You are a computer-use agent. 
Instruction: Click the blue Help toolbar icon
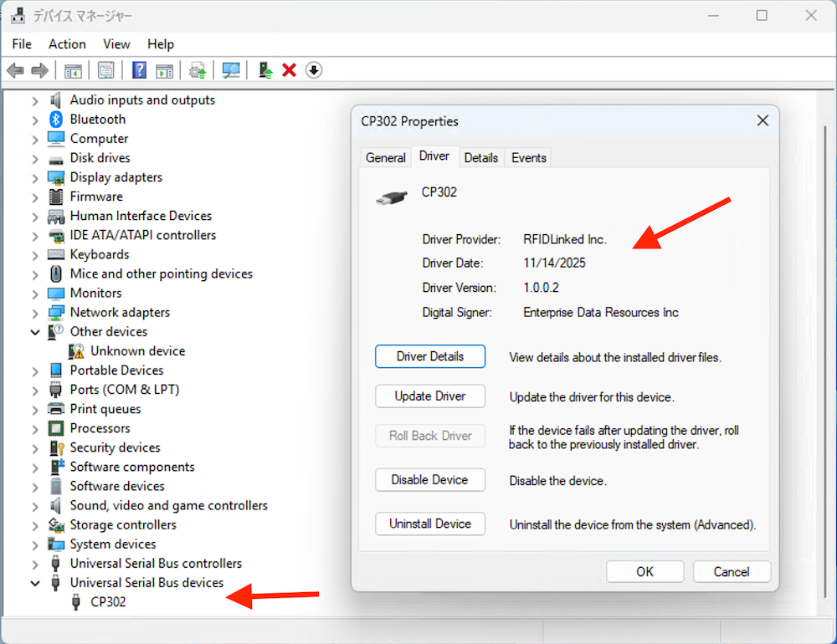(140, 70)
